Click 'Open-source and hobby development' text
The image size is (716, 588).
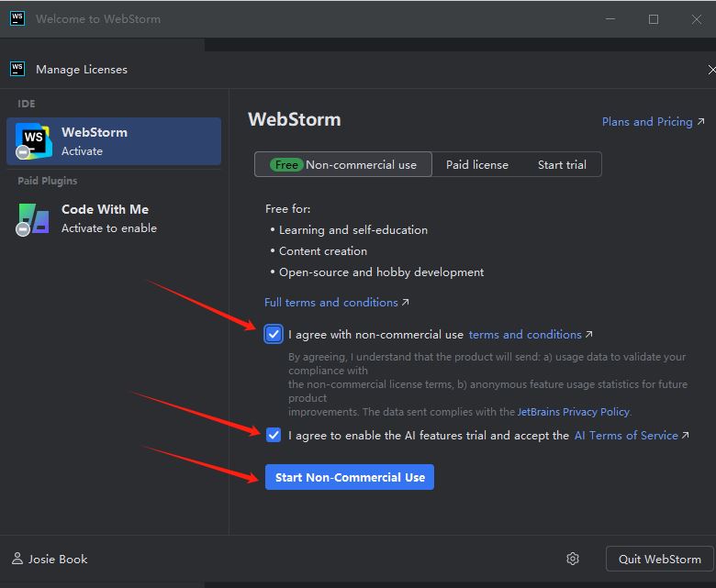point(381,272)
